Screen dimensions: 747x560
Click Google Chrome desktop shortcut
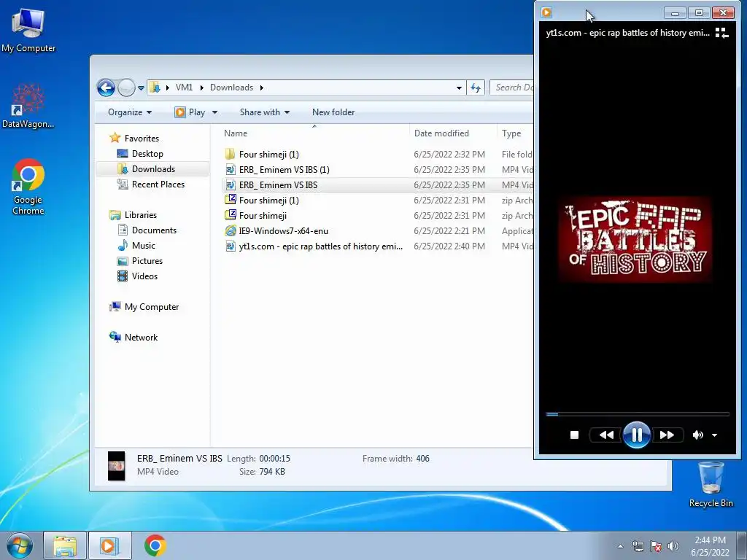(28, 187)
